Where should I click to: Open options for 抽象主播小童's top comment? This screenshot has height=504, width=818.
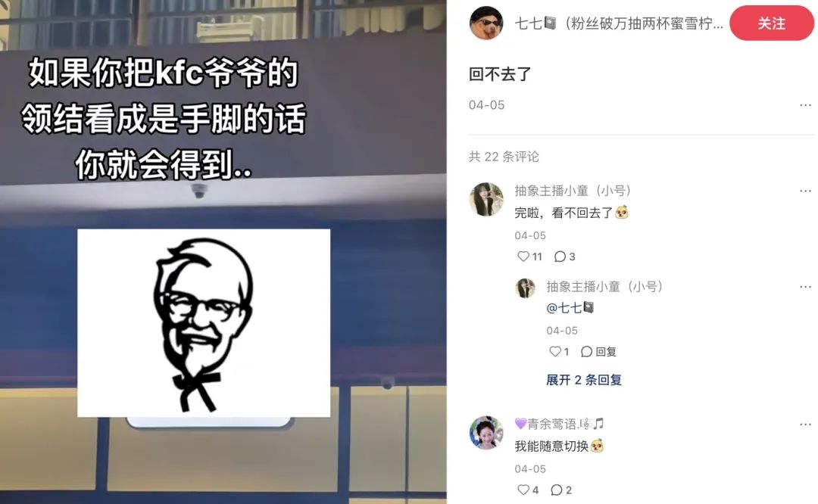click(805, 191)
